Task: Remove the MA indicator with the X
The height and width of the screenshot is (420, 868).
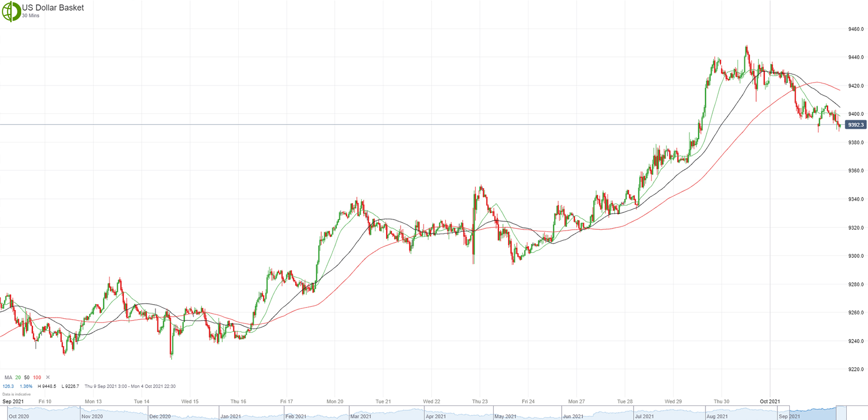Action: tap(48, 378)
